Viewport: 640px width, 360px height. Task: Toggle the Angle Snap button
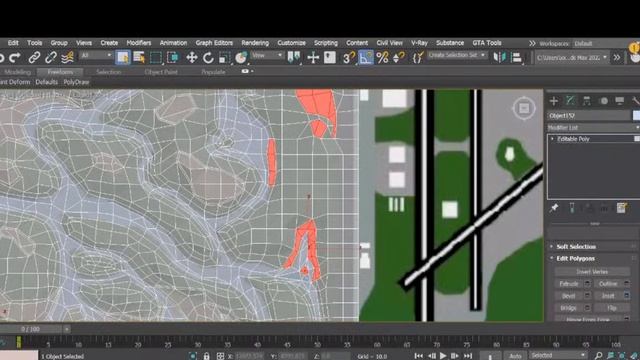(x=366, y=58)
